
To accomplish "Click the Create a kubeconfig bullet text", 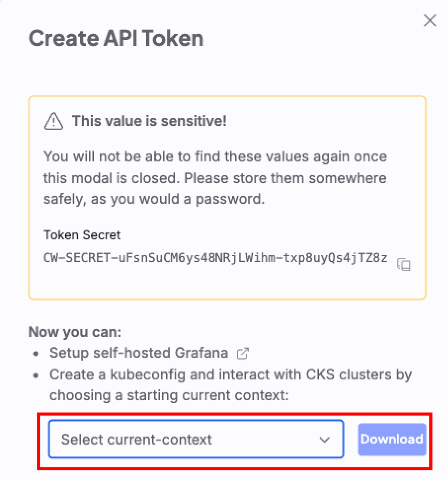I will click(x=231, y=374).
